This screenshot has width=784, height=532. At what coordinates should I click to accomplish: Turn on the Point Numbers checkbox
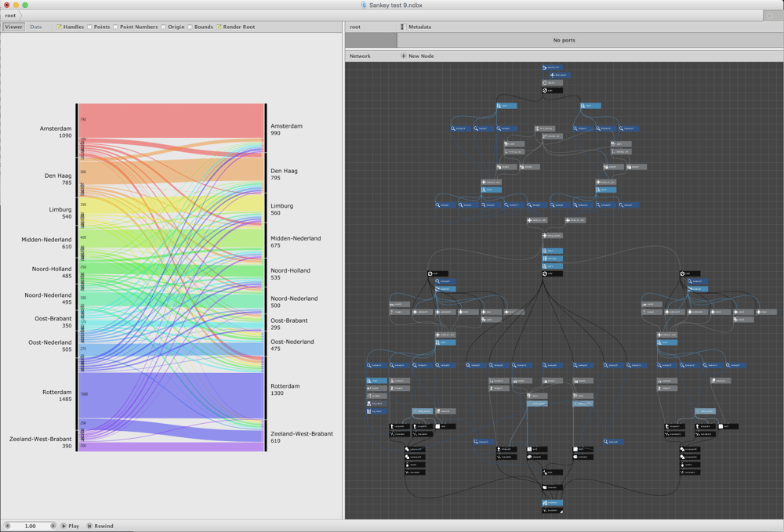[115, 27]
